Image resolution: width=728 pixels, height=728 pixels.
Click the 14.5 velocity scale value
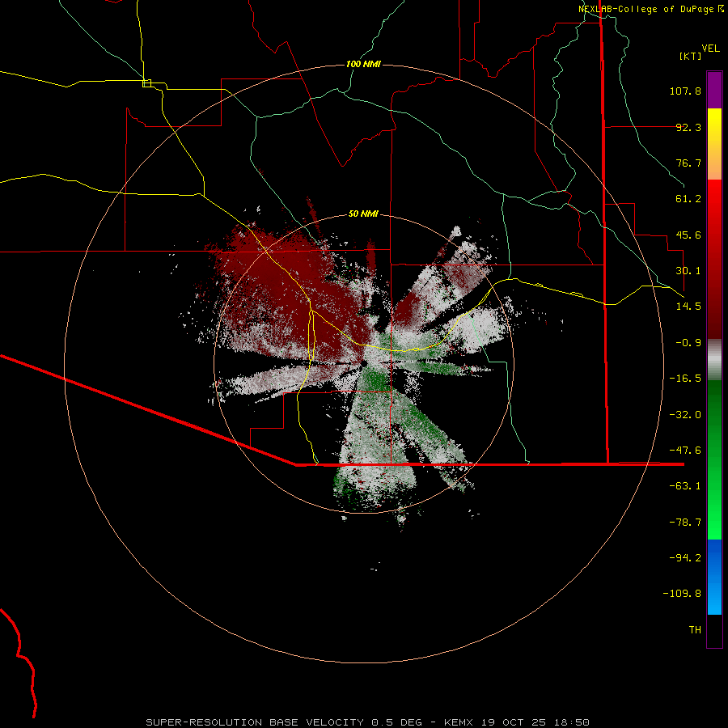point(688,307)
